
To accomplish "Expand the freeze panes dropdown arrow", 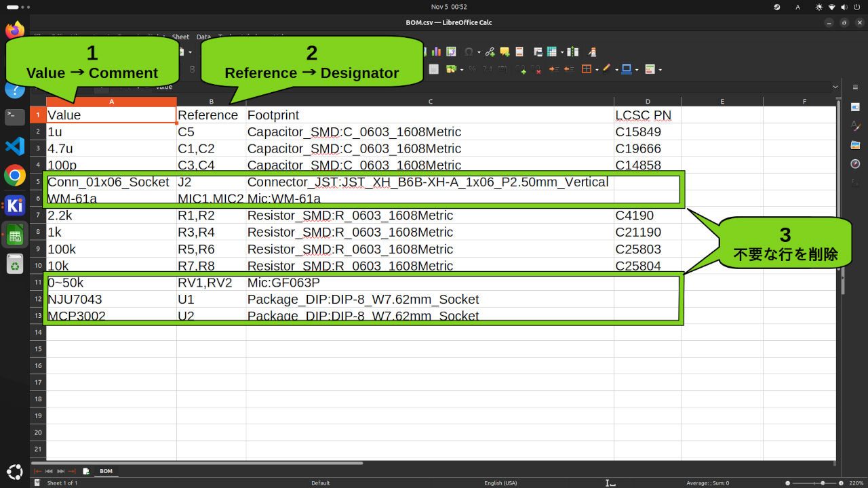I will (x=562, y=52).
